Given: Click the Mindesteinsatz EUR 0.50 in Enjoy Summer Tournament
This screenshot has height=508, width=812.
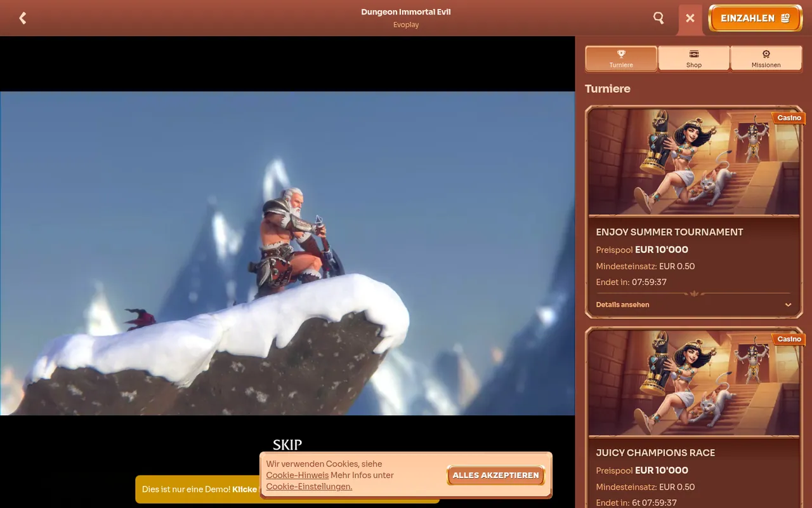Looking at the screenshot, I should coord(646,266).
